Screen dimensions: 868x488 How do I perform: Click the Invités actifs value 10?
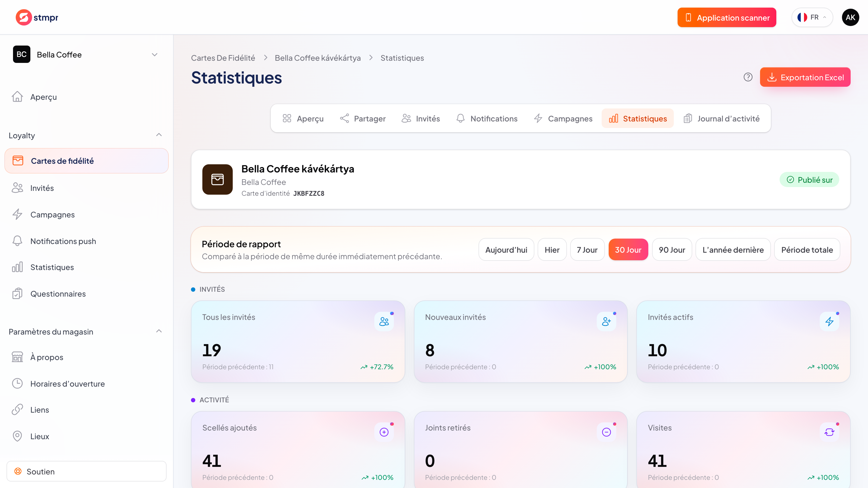pyautogui.click(x=657, y=350)
